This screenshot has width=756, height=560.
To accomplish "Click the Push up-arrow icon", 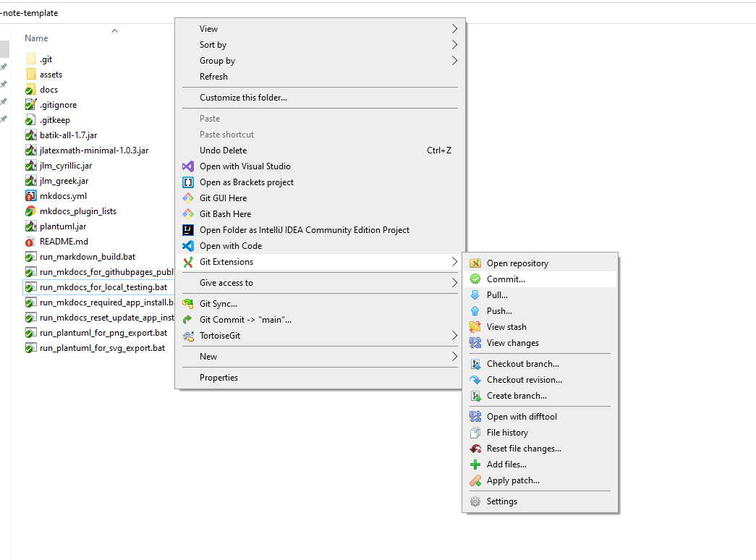I will 475,310.
